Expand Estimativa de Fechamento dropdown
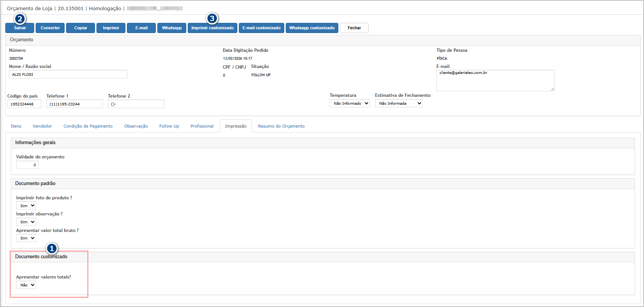The image size is (644, 307). coord(398,104)
